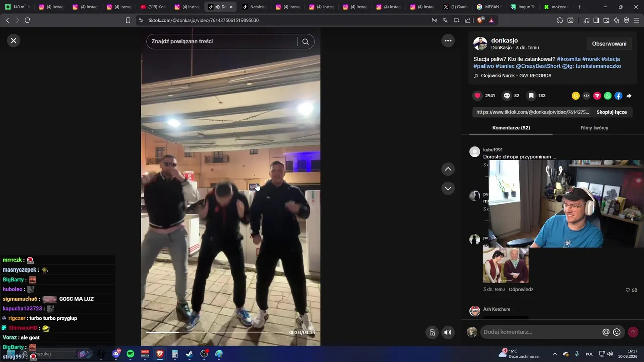Seek on the video progress bar

(215, 332)
